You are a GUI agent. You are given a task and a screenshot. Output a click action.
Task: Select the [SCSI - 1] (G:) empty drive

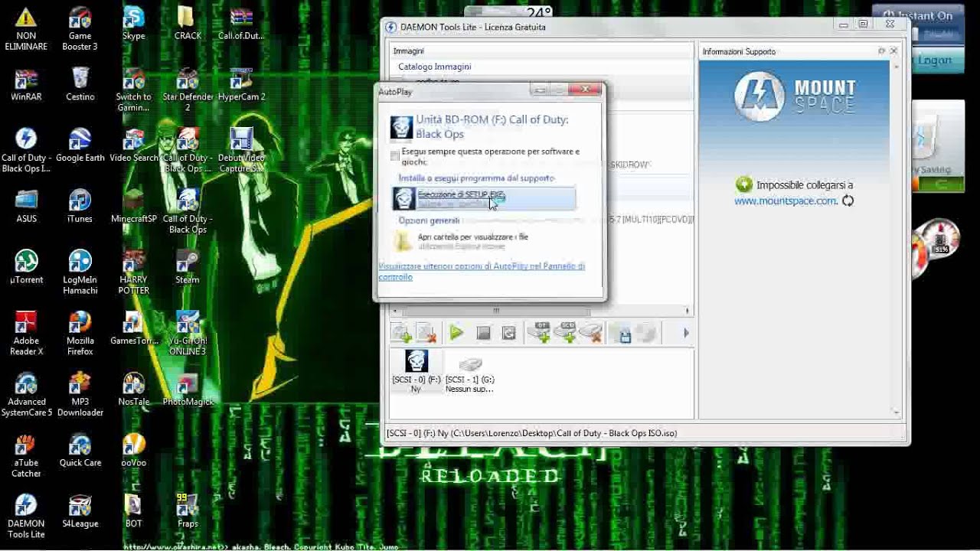pos(470,375)
